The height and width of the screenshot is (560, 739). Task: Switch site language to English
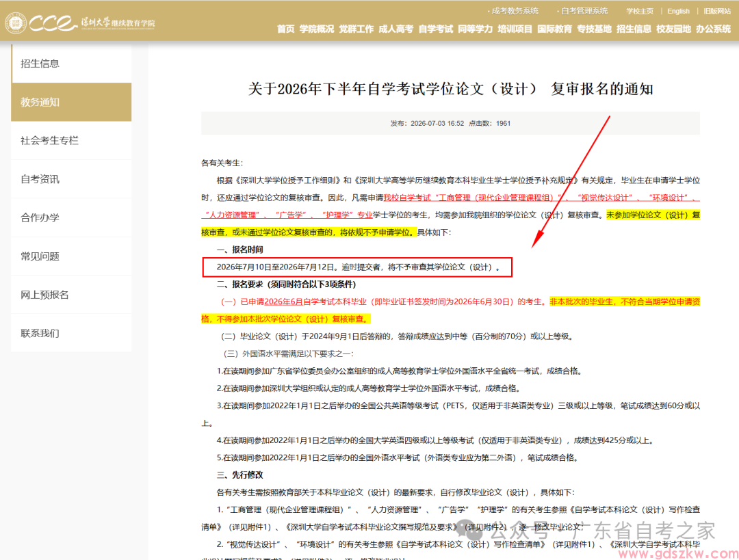click(x=678, y=11)
